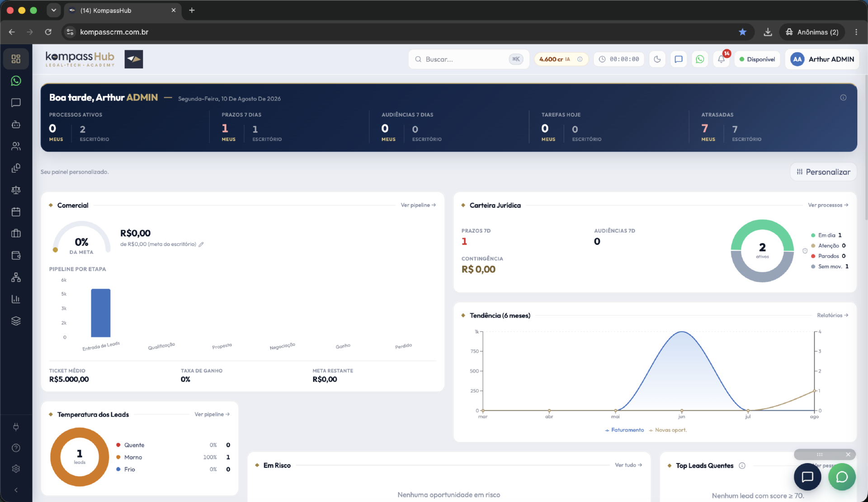Open the help question mark sidebar icon
The height and width of the screenshot is (502, 868).
(x=16, y=448)
